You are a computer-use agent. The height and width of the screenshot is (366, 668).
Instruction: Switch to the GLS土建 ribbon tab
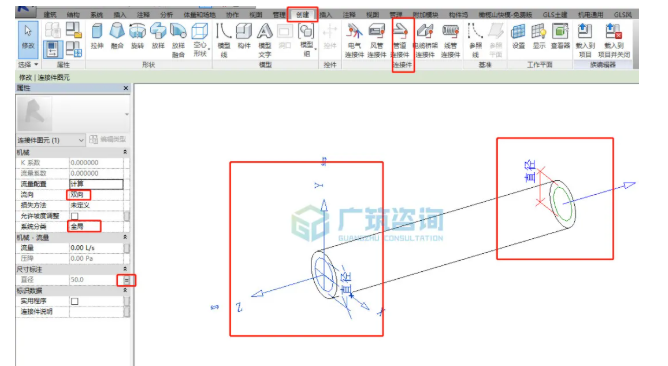(x=555, y=14)
